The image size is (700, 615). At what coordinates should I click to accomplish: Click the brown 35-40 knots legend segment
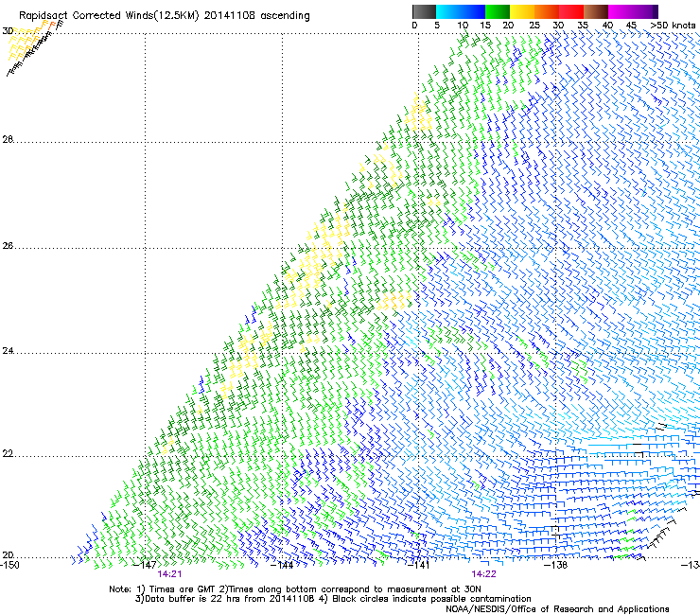click(596, 11)
